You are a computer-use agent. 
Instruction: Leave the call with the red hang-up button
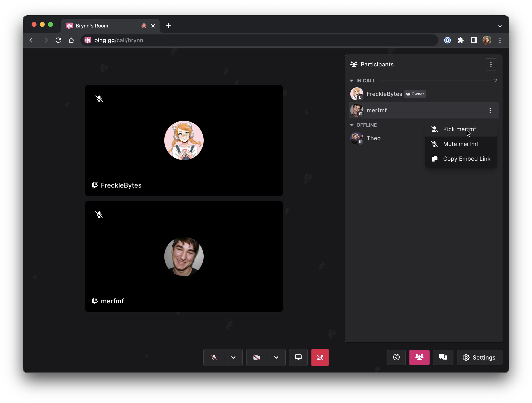click(x=320, y=357)
